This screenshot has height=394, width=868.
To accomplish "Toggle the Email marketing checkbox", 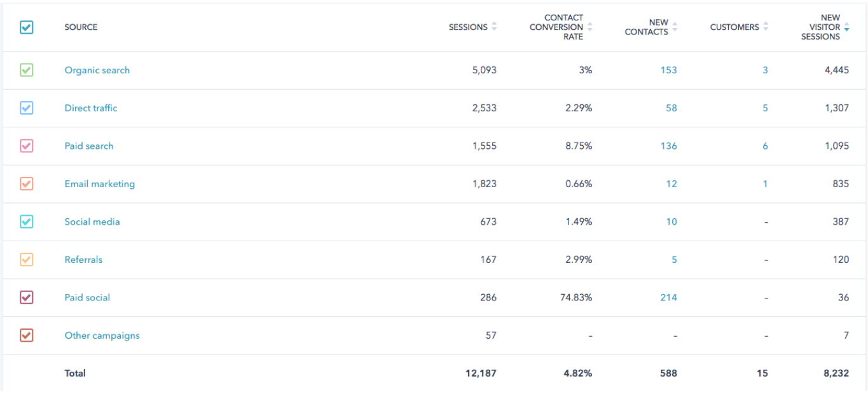I will tap(26, 184).
